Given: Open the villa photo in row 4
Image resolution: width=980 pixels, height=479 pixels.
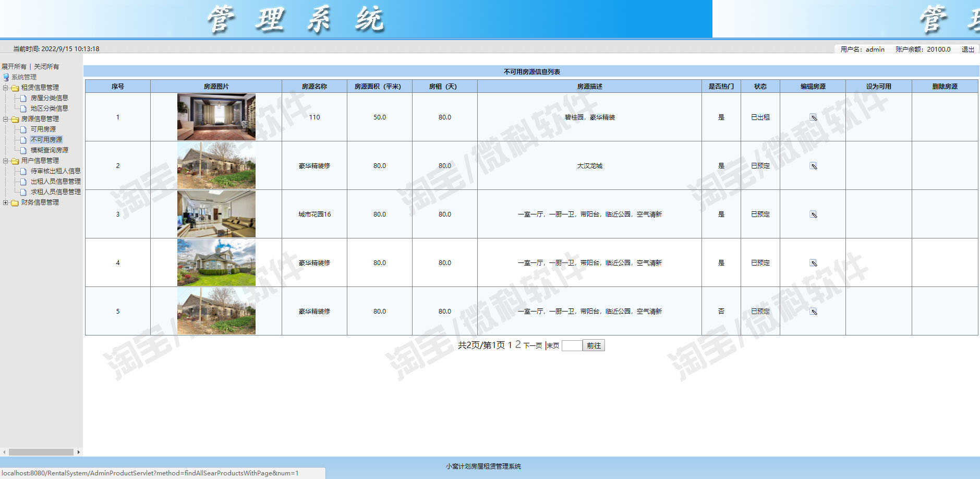Looking at the screenshot, I should pyautogui.click(x=216, y=262).
